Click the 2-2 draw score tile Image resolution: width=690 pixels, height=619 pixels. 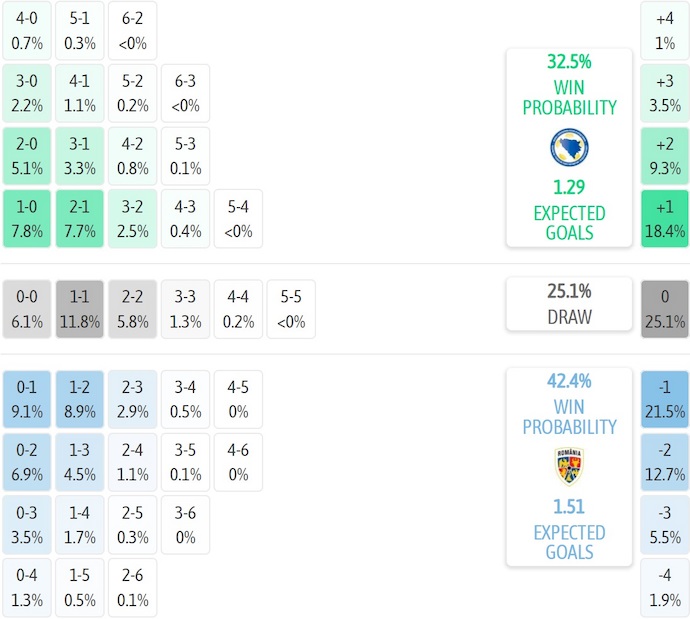pos(132,309)
